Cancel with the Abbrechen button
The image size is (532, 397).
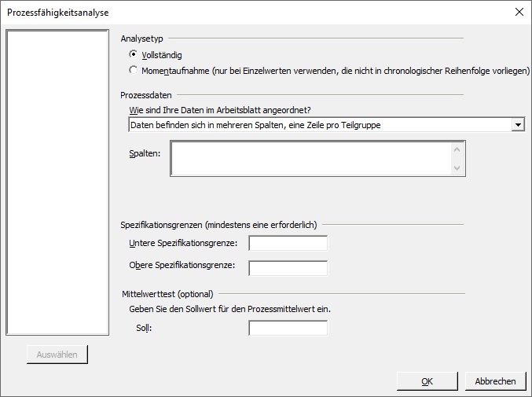click(495, 381)
